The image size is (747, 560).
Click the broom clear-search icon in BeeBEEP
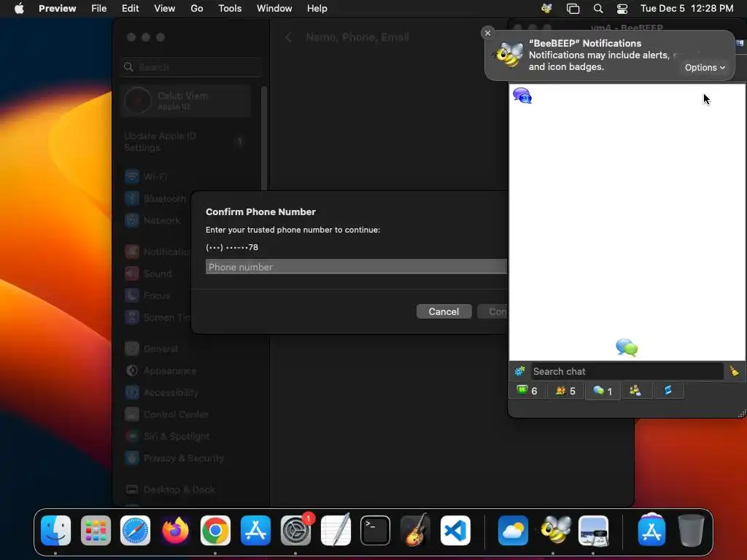[734, 371]
